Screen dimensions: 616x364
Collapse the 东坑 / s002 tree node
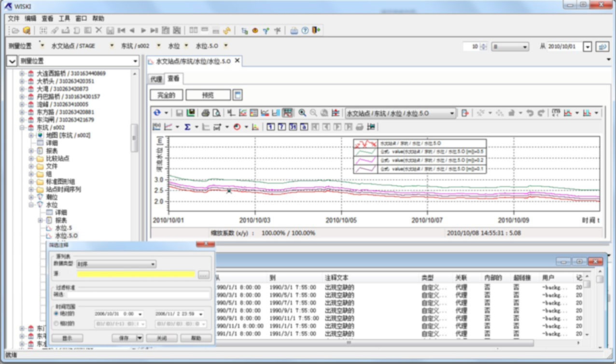point(22,127)
